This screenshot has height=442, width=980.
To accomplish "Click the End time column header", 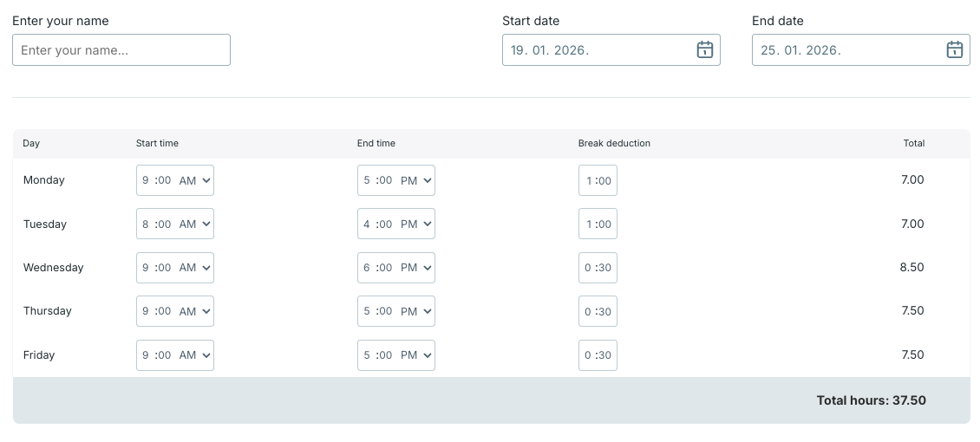I will [376, 144].
